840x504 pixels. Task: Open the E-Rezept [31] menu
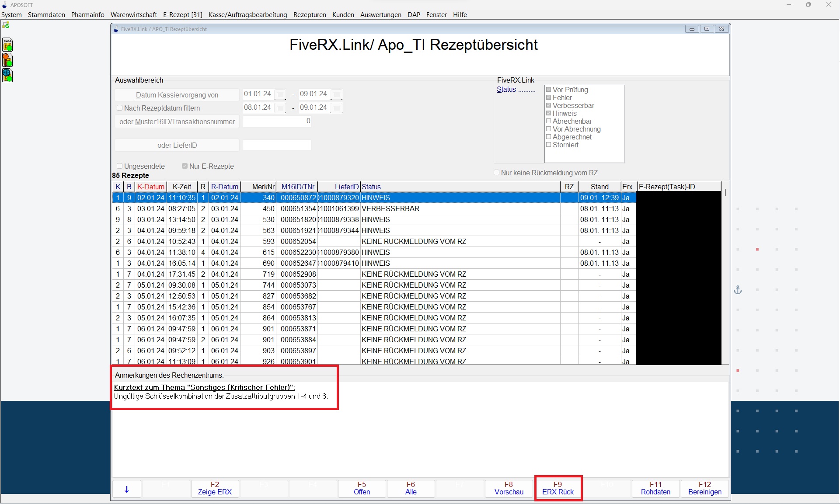182,14
